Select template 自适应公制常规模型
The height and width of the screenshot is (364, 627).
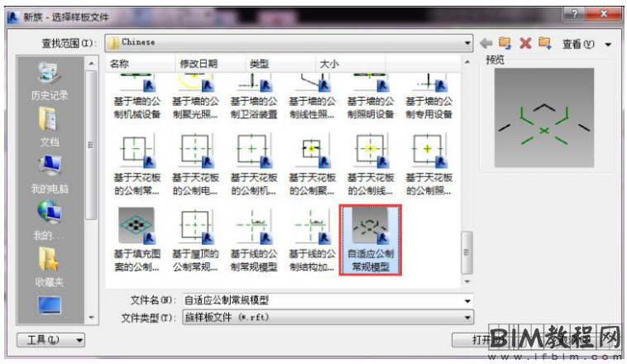tap(371, 240)
